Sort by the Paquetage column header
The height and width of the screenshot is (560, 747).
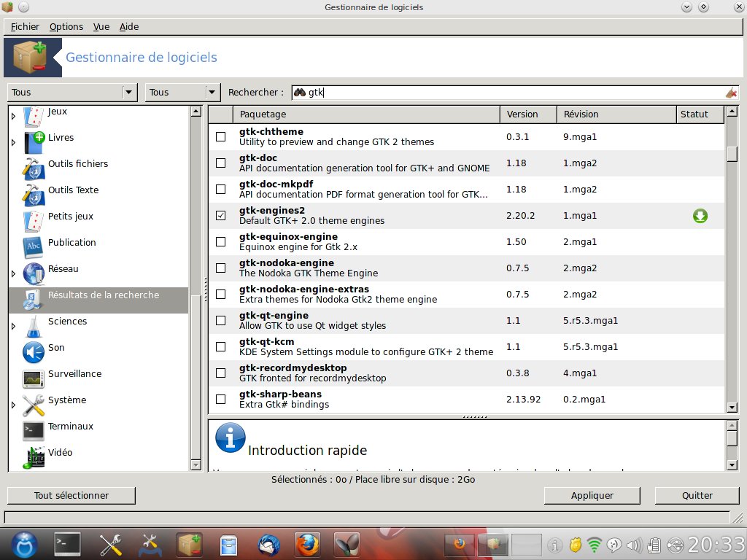[x=366, y=114]
